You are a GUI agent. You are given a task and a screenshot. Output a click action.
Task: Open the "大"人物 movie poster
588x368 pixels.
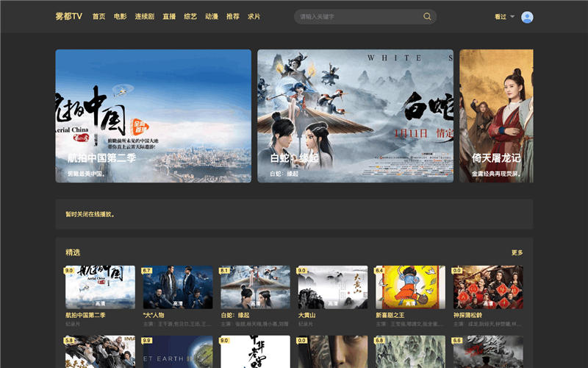(178, 287)
